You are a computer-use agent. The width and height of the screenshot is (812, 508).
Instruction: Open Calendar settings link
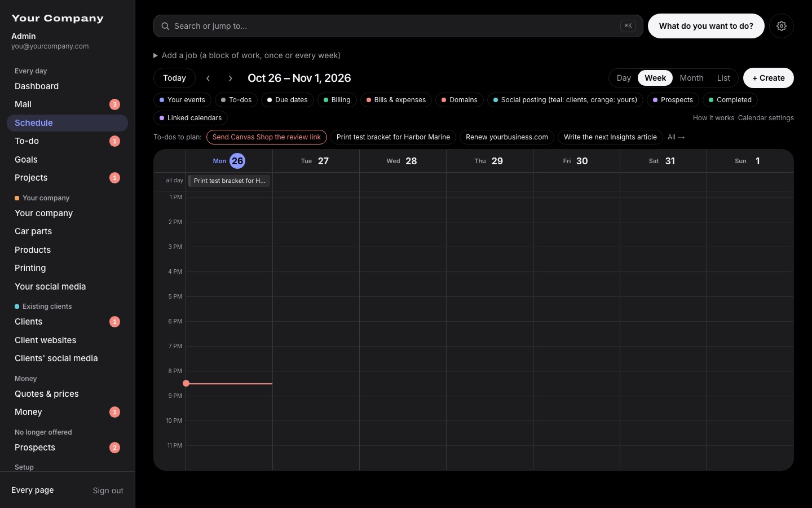(766, 118)
